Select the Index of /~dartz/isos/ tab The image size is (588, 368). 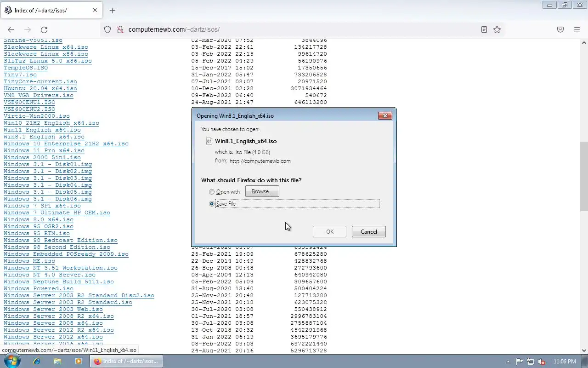(51, 10)
